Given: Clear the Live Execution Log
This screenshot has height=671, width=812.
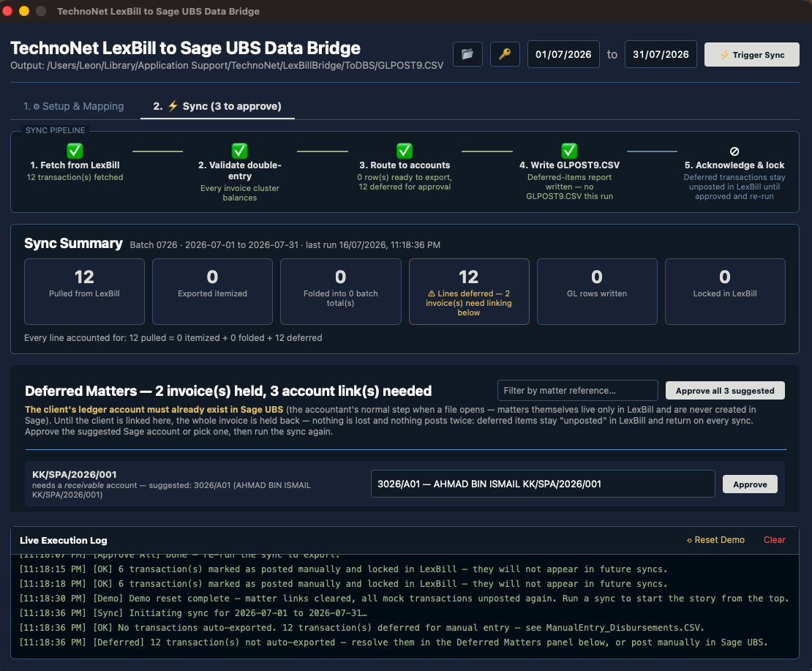Looking at the screenshot, I should coord(774,540).
